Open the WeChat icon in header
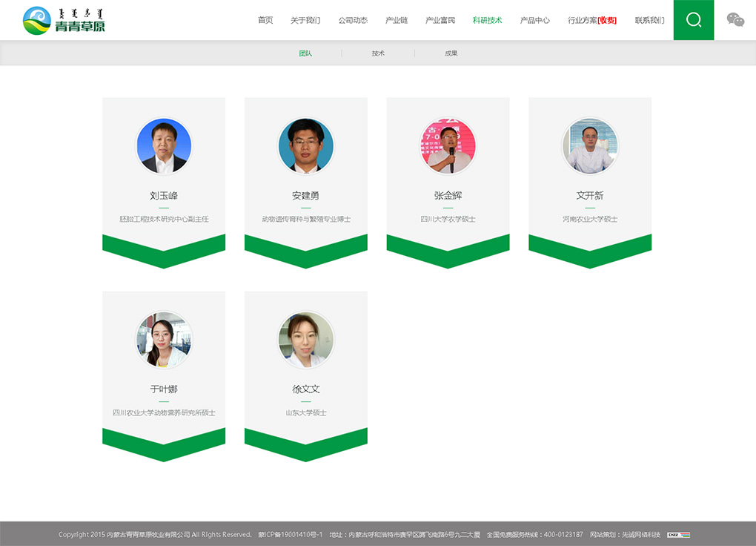The width and height of the screenshot is (756, 546). point(735,20)
